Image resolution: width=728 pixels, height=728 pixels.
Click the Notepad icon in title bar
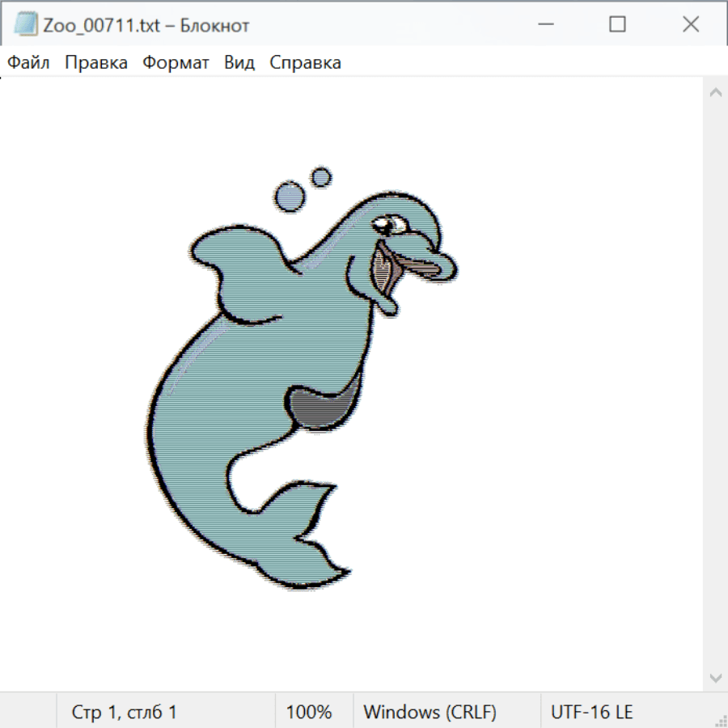tap(26, 24)
